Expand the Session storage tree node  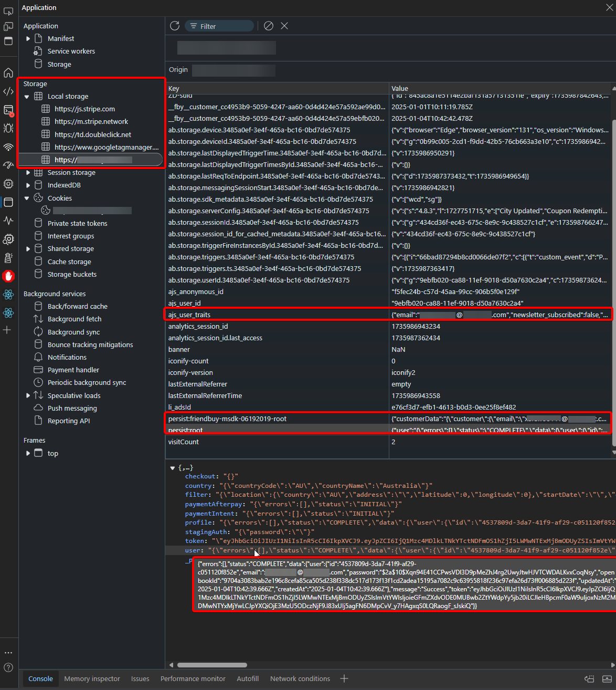click(28, 172)
